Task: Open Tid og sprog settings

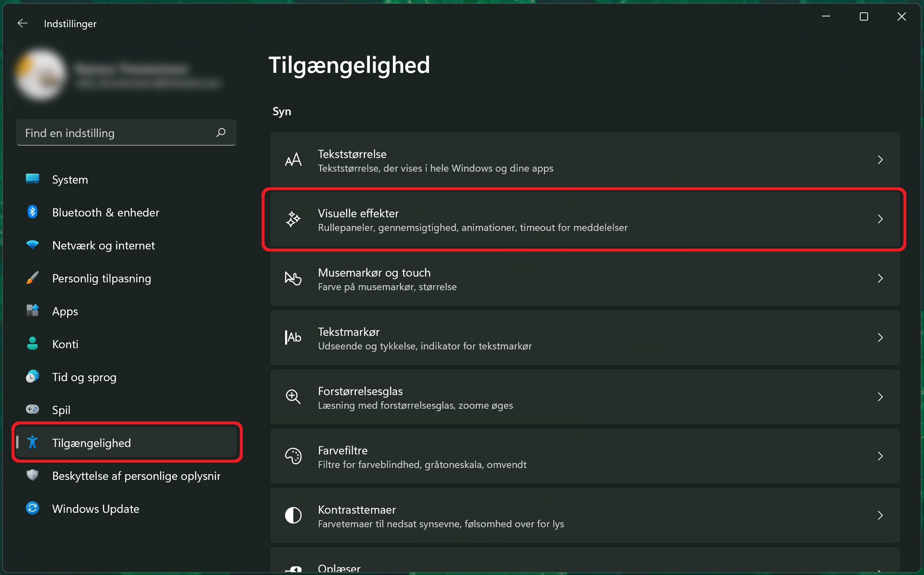Action: tap(126, 377)
